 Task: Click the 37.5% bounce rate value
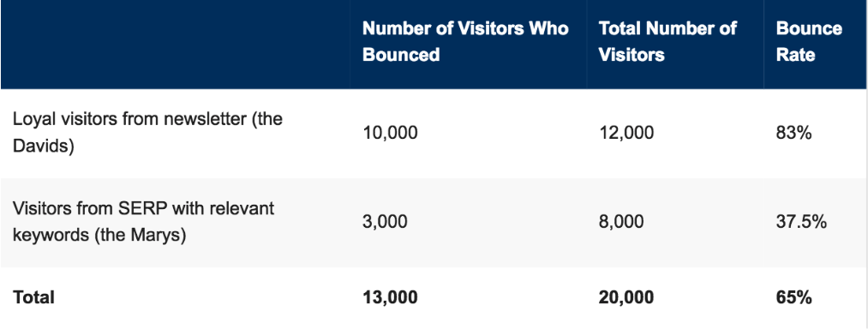801,222
